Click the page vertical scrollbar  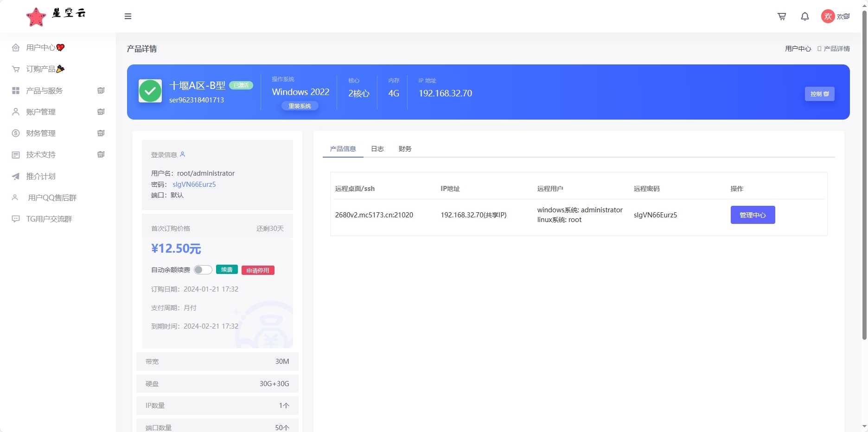click(x=864, y=176)
